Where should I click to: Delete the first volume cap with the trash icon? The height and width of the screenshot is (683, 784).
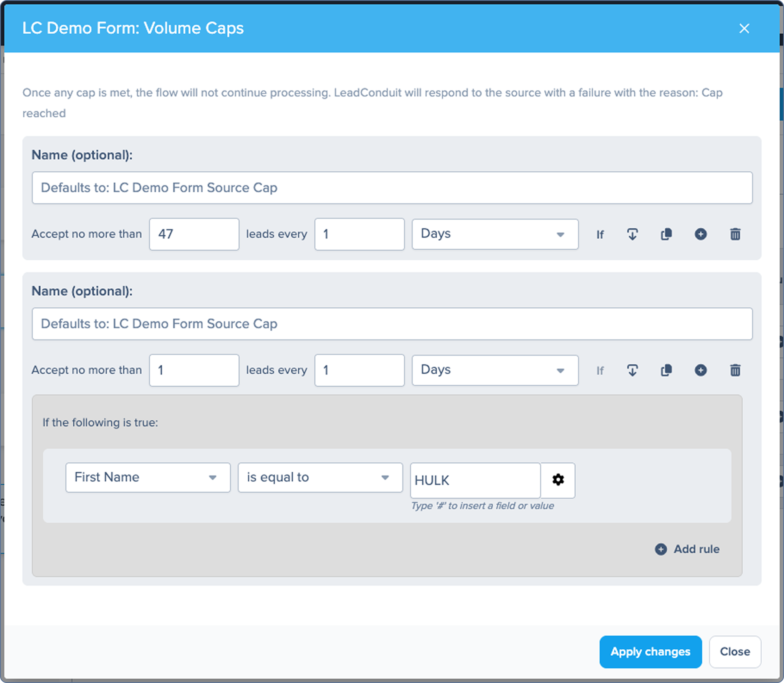pyautogui.click(x=735, y=234)
